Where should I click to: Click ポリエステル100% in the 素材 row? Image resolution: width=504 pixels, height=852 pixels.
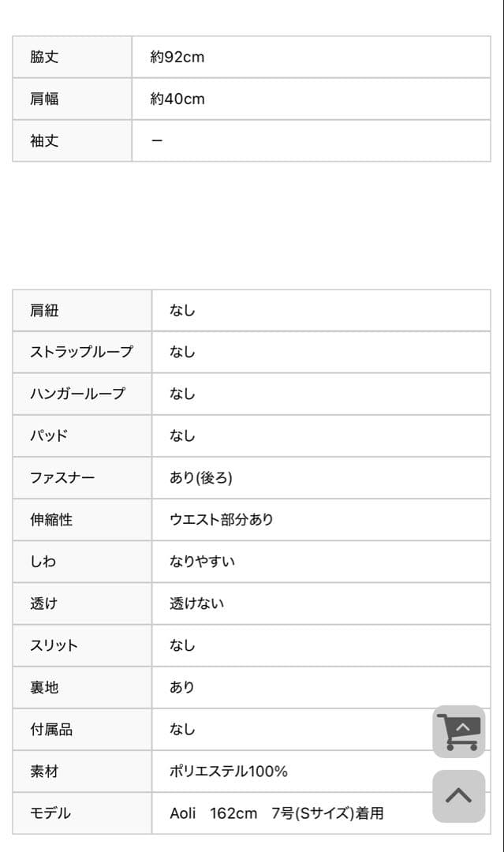[x=228, y=771]
